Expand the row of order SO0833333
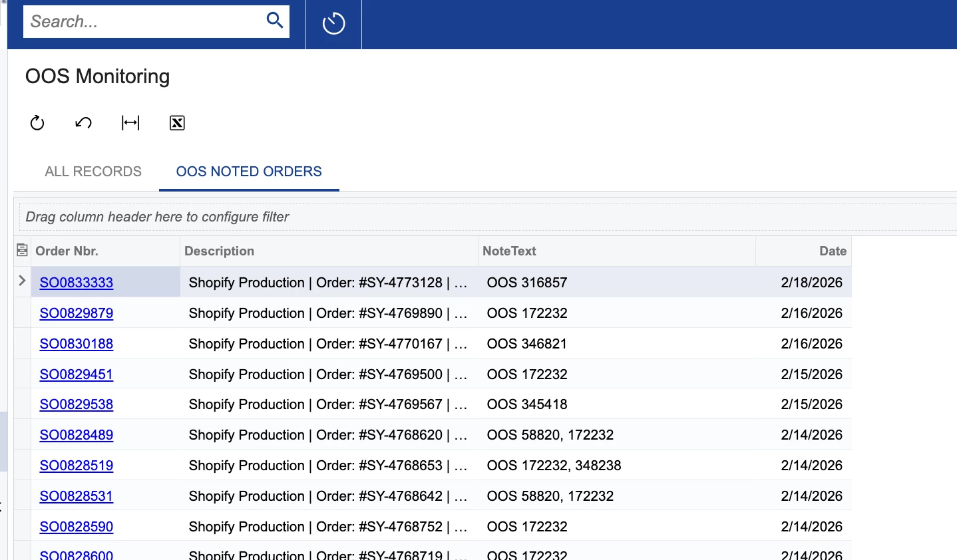The width and height of the screenshot is (957, 560). pos(22,281)
